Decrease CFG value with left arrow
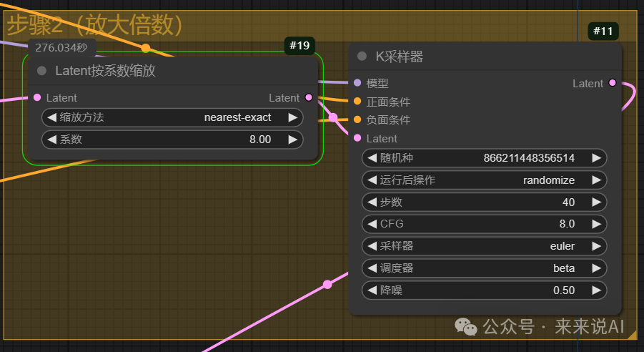The width and height of the screenshot is (644, 352). coord(372,224)
